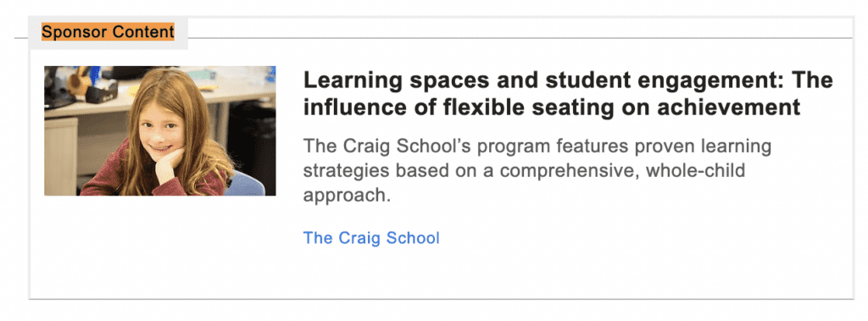
Task: Open The Craig School blue link
Action: click(371, 238)
